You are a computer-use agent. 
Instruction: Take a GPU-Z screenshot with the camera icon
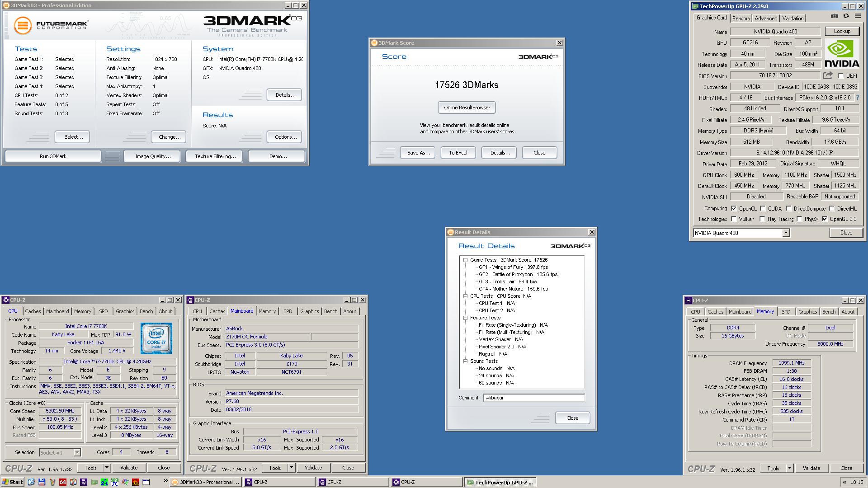(x=835, y=16)
